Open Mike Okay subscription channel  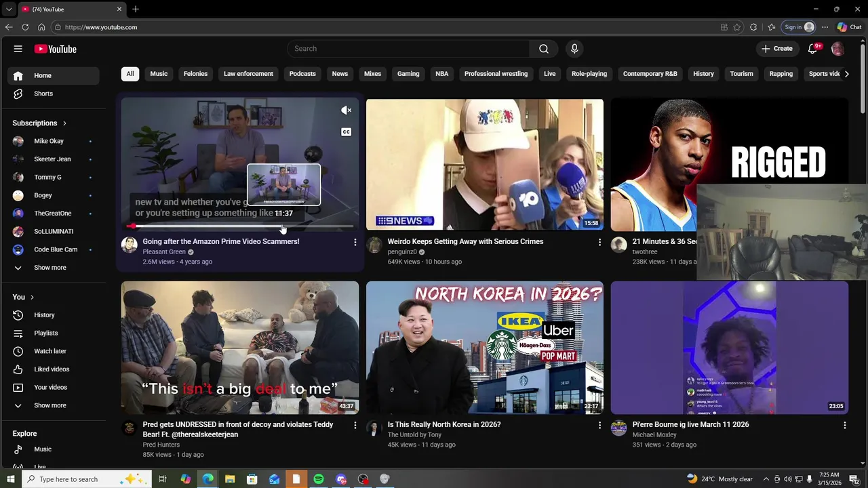54,141
